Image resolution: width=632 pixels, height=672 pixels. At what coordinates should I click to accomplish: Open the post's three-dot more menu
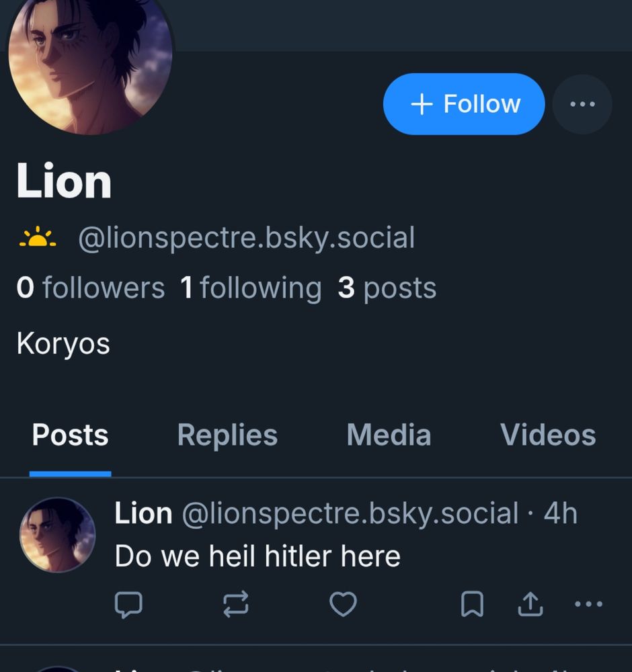coord(589,604)
